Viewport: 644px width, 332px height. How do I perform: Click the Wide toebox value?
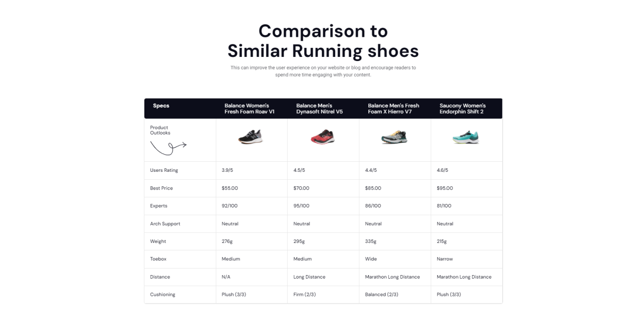click(371, 259)
